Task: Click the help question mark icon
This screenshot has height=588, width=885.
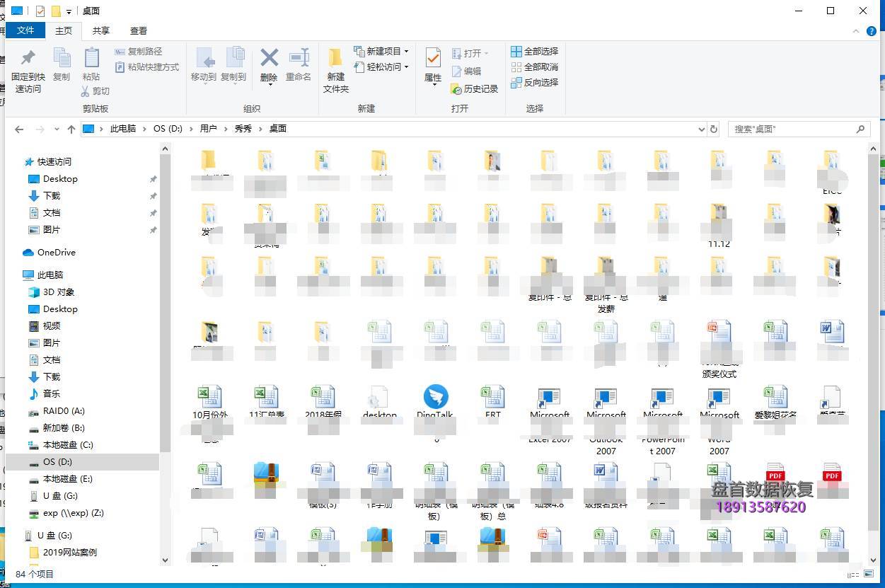Action: point(873,31)
